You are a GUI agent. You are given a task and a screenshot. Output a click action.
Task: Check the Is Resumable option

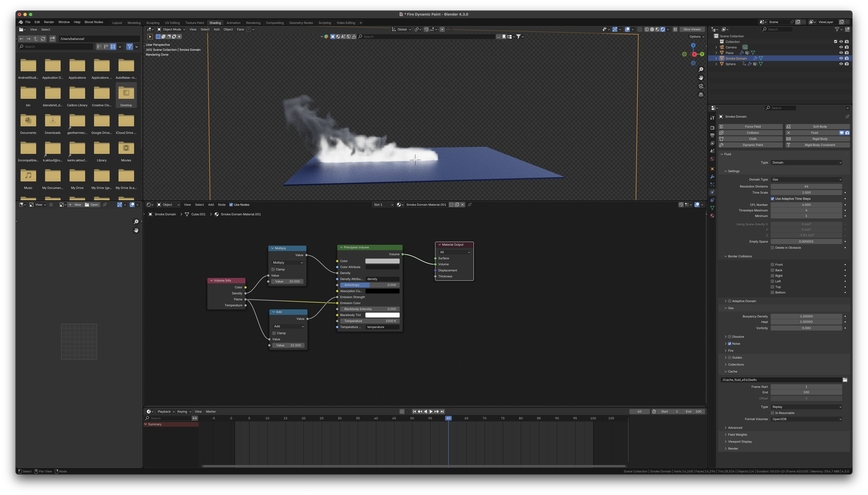[x=772, y=413]
